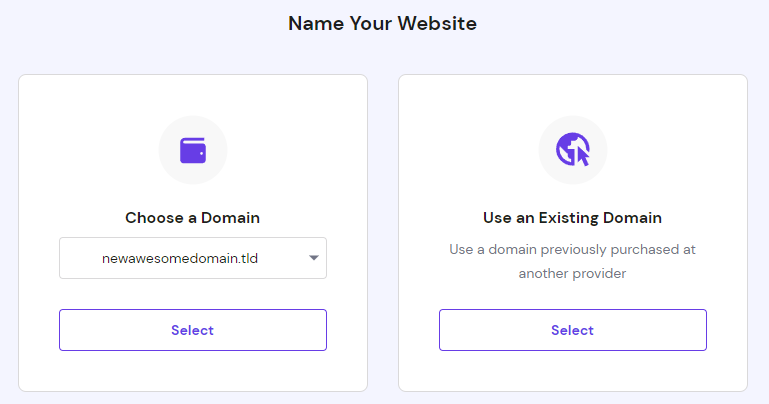
Task: Click the globe with cursor icon
Action: click(572, 150)
